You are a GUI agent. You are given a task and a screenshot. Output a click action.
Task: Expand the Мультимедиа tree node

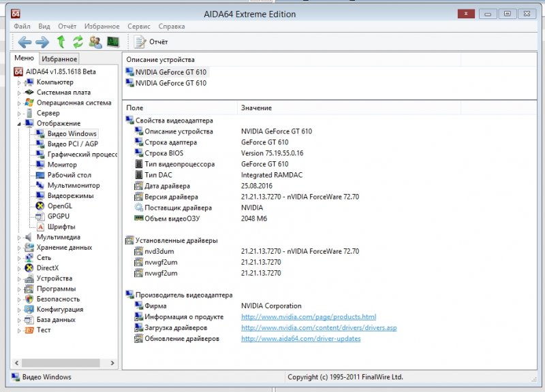[x=20, y=238]
